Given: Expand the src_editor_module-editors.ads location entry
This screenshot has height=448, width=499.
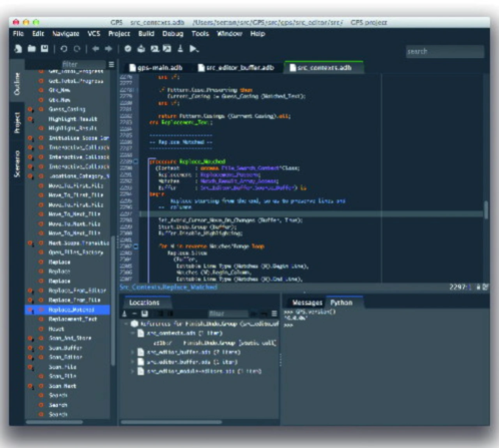Looking at the screenshot, I should click(x=133, y=371).
